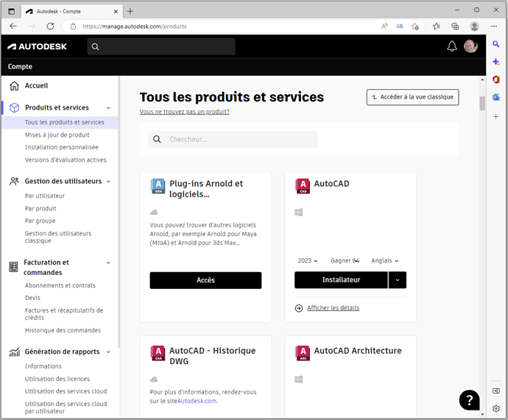Image resolution: width=508 pixels, height=420 pixels.
Task: Click the Accueil home icon
Action: [x=14, y=86]
